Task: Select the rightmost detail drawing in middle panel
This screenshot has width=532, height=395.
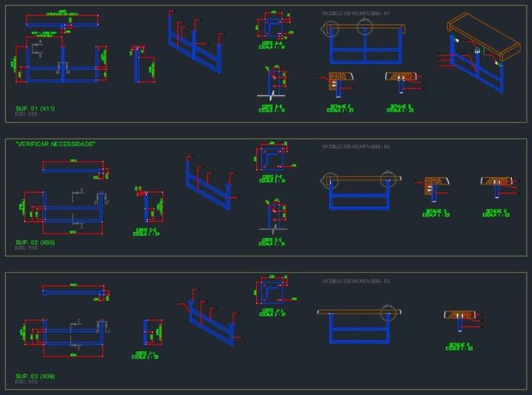Action: tap(497, 186)
